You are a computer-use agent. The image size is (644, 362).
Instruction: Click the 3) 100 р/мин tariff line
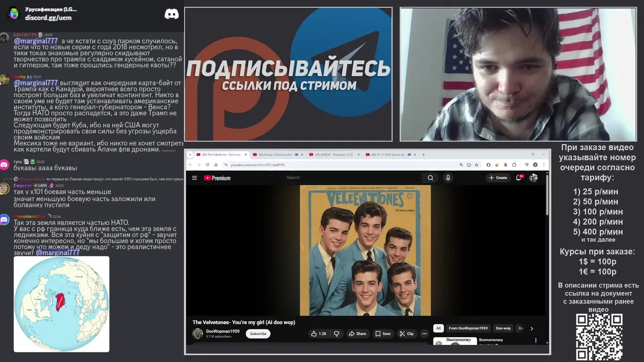(x=598, y=212)
